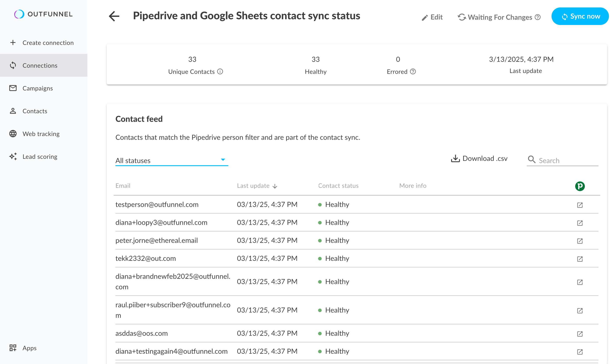Open Lead scoring from the sidebar
The width and height of the screenshot is (612, 364).
(40, 157)
